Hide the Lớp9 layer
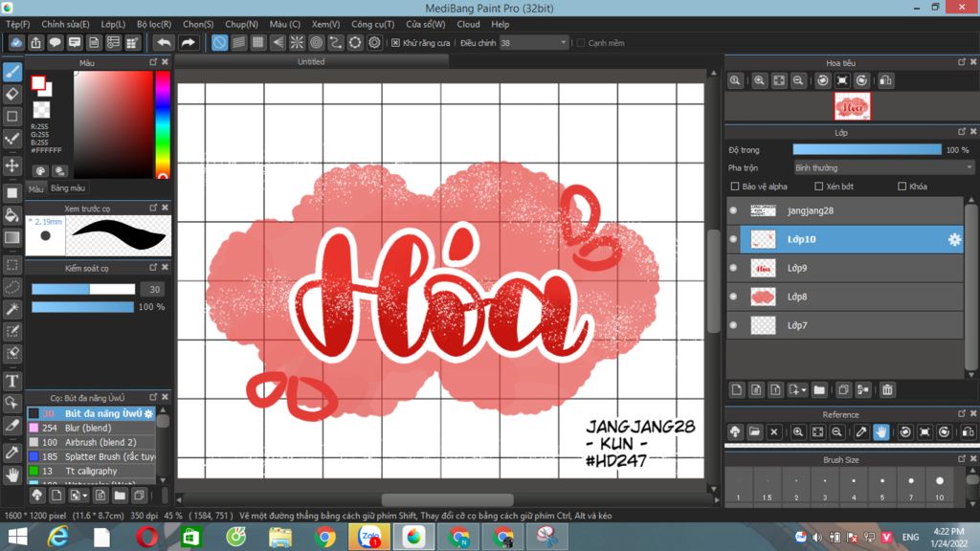The width and height of the screenshot is (980, 551). (x=734, y=268)
